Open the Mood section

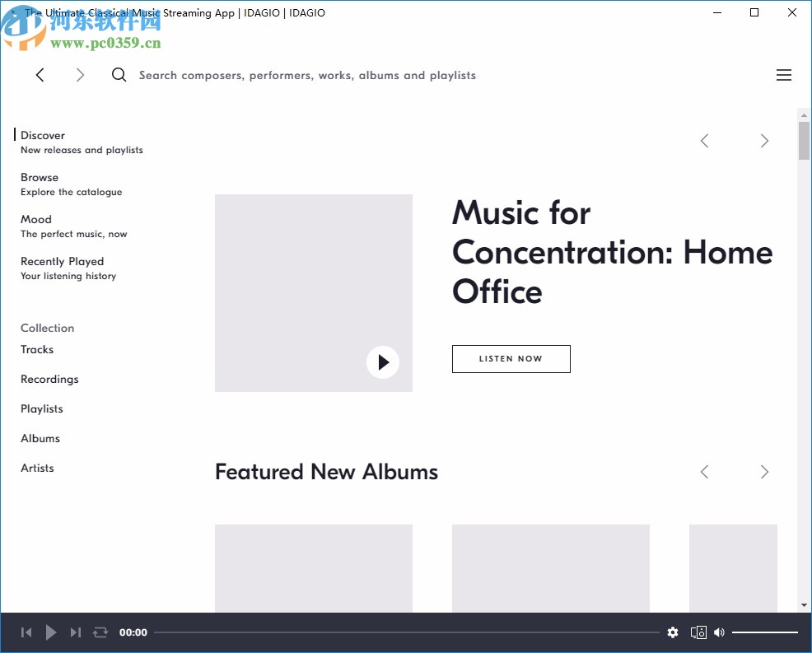tap(73, 226)
